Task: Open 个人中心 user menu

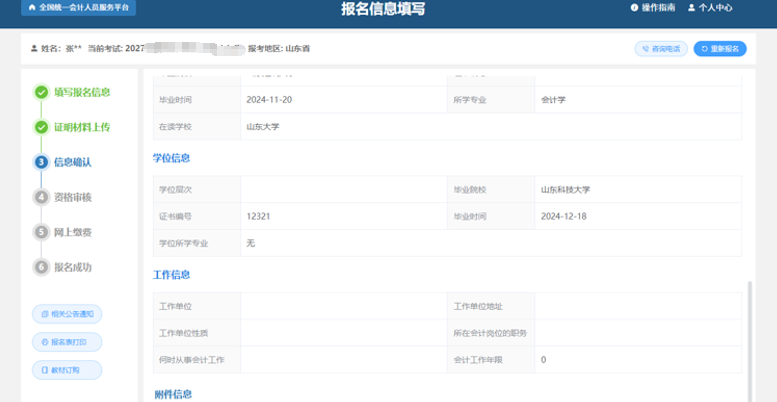Action: pos(710,8)
